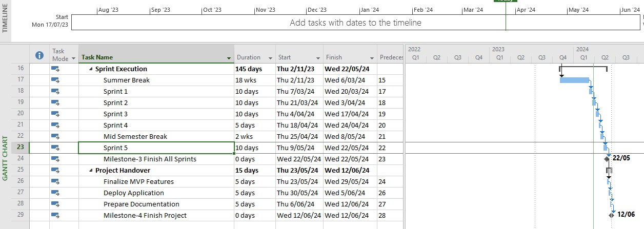Viewport: 644px width, 229px height.
Task: Click task mode icon for Milestone-4 row
Action: [55, 215]
